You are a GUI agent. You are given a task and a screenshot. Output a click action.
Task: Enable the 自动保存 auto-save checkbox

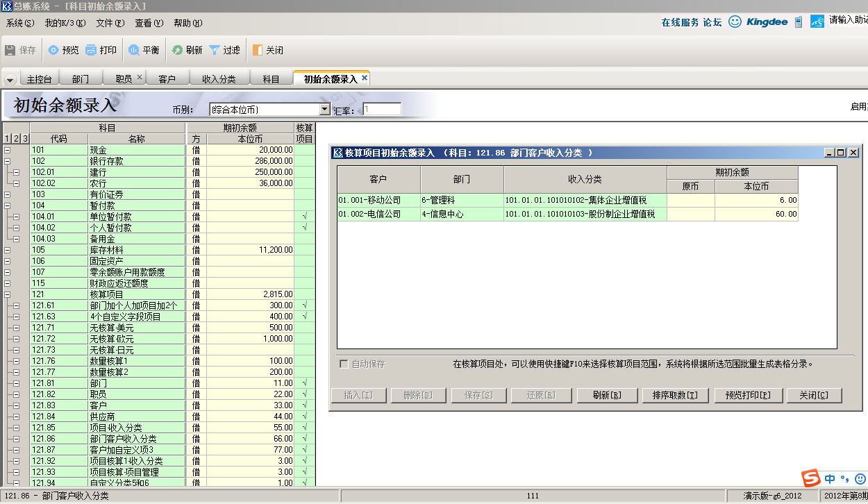pyautogui.click(x=343, y=364)
